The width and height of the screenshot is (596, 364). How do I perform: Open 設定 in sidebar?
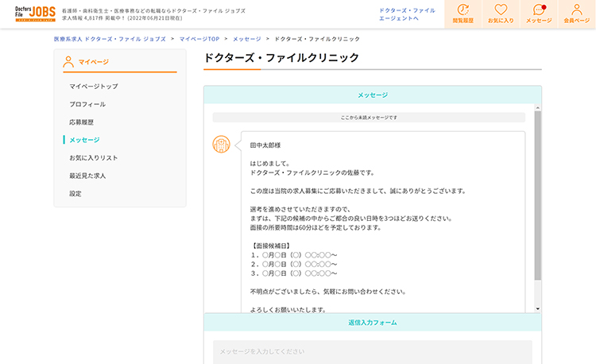tap(75, 193)
